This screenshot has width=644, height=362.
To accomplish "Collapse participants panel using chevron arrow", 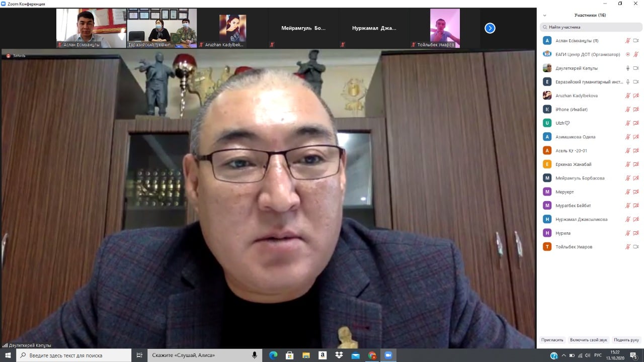I will (x=544, y=16).
